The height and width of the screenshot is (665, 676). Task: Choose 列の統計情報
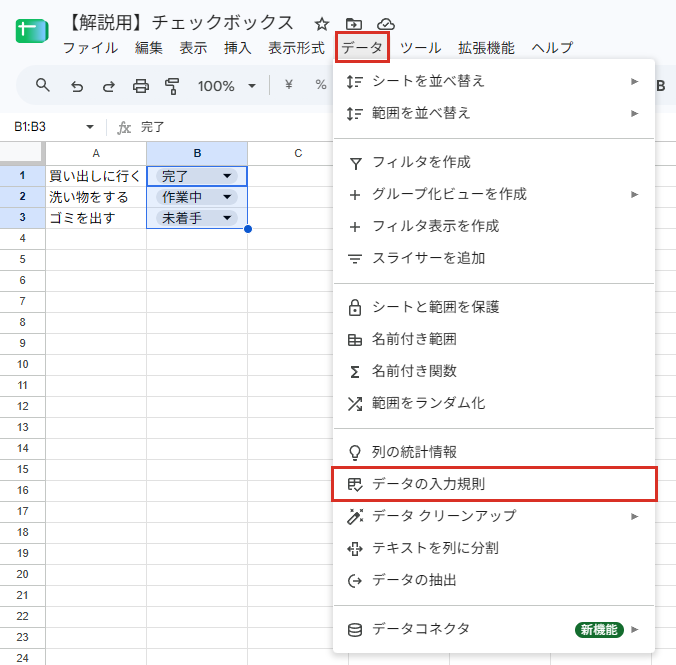click(494, 452)
